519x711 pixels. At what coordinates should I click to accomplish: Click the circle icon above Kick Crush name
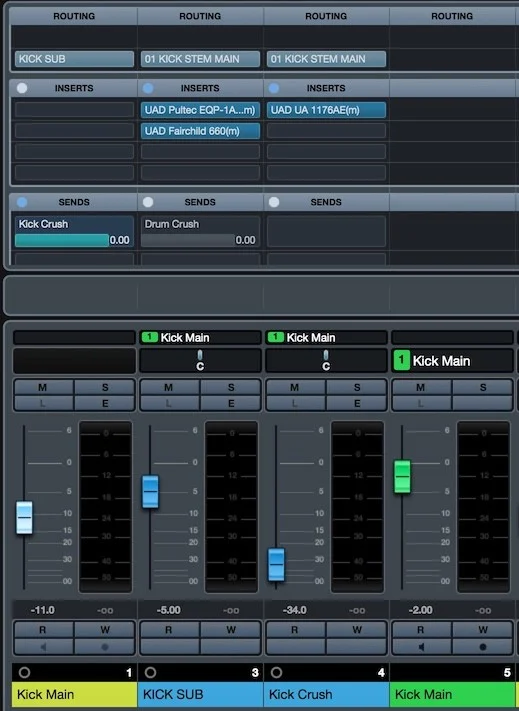point(276,672)
